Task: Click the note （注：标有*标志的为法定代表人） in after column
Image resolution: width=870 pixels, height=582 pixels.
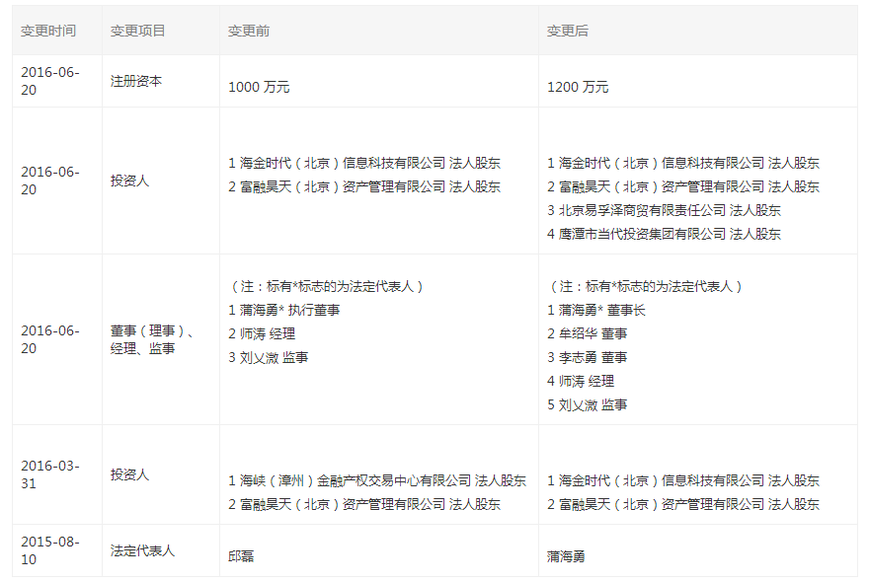Action: (645, 286)
